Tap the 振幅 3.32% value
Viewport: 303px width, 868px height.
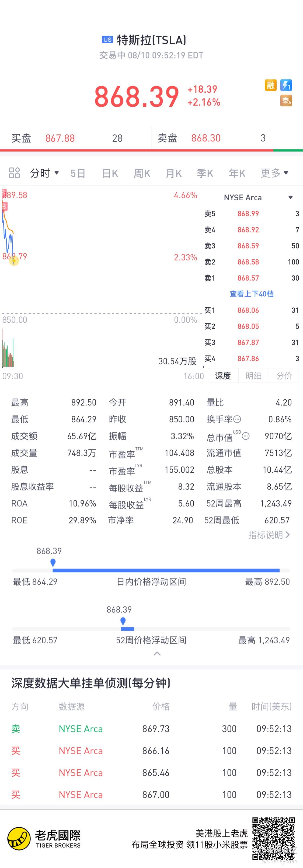click(x=182, y=436)
